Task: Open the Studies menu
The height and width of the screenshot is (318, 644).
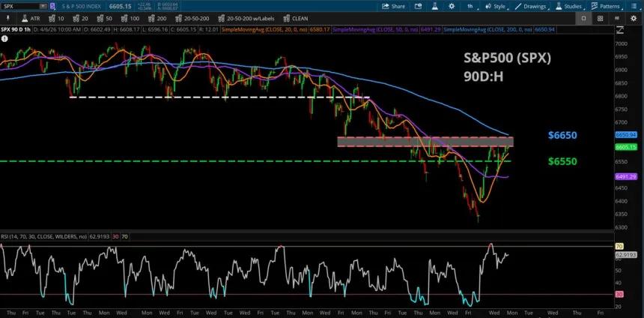Action: [x=570, y=6]
